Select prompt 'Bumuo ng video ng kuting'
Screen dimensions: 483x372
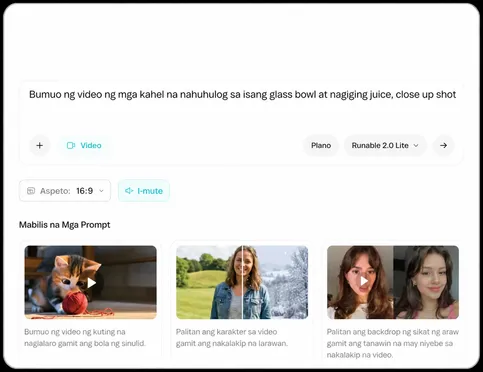click(x=85, y=337)
